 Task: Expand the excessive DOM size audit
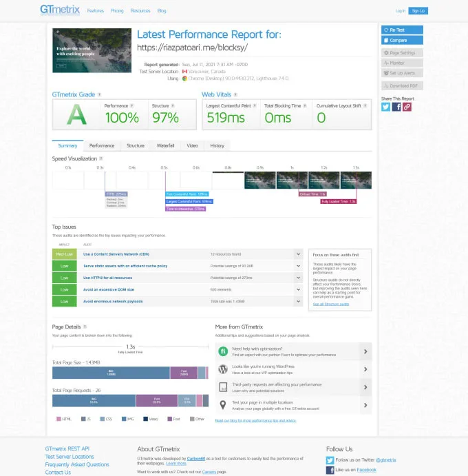click(299, 289)
